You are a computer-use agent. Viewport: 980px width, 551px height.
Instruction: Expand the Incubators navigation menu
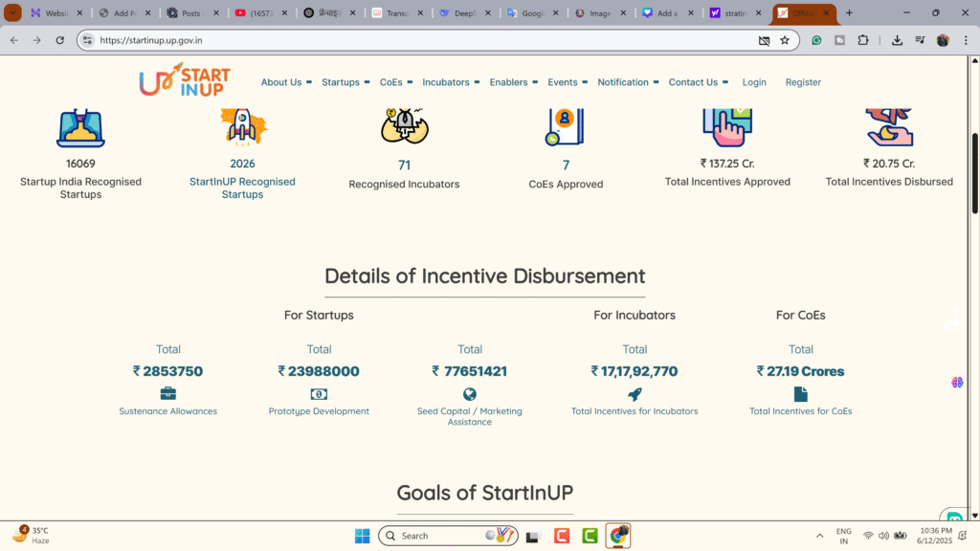pyautogui.click(x=451, y=82)
